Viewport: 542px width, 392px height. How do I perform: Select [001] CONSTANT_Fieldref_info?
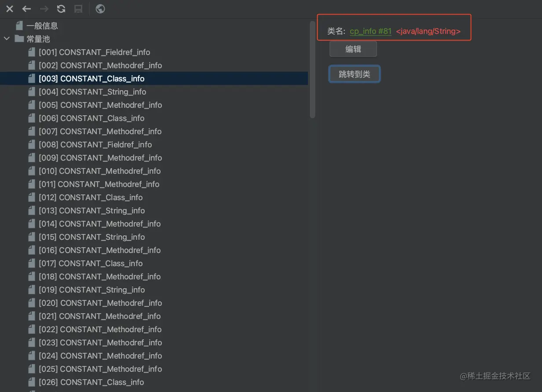click(154, 52)
